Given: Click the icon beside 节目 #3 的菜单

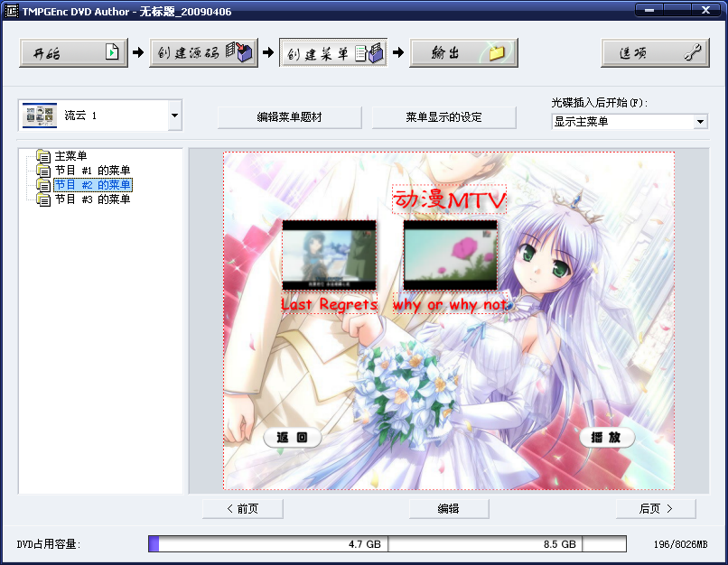Looking at the screenshot, I should 43,199.
